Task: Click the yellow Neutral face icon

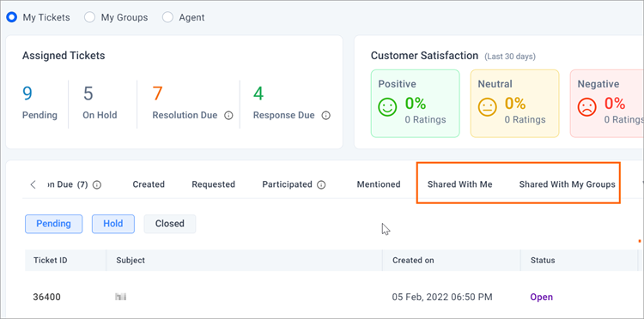Action: tap(487, 107)
